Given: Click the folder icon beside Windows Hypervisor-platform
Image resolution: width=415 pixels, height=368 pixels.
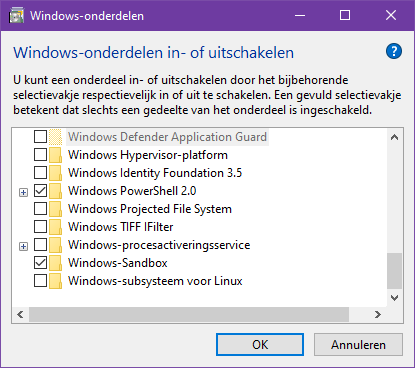Looking at the screenshot, I should [x=55, y=155].
